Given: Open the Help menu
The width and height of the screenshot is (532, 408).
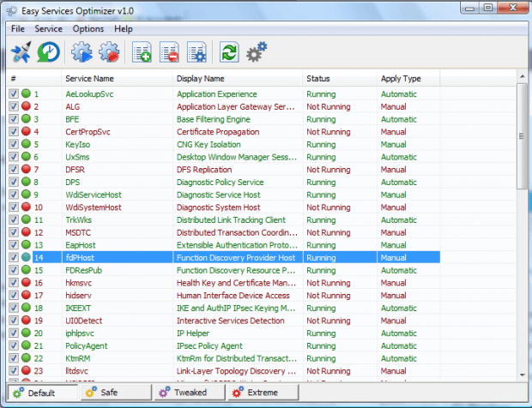Looking at the screenshot, I should pyautogui.click(x=124, y=29).
